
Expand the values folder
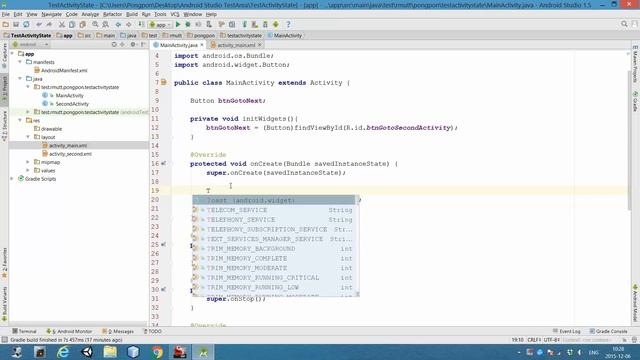(28, 170)
